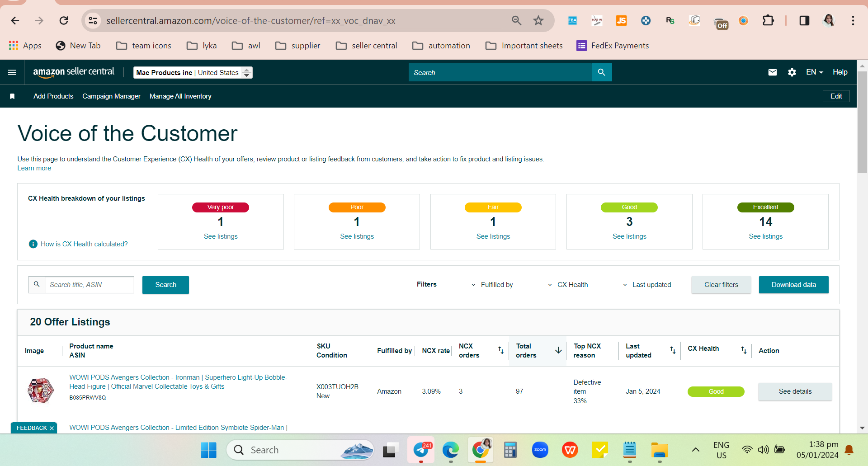868x466 pixels.
Task: Sort by the Last updated column arrows
Action: 673,350
